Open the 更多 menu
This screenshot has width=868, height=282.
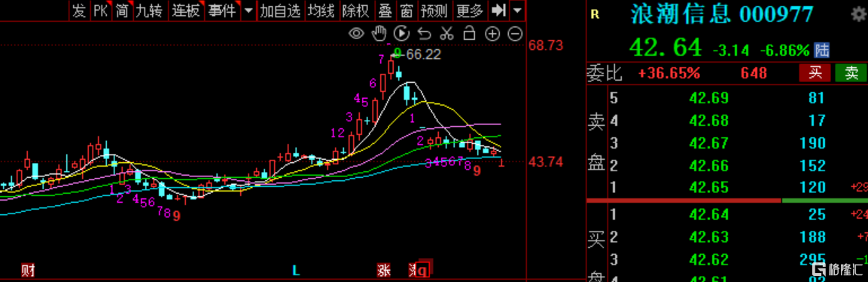(470, 10)
